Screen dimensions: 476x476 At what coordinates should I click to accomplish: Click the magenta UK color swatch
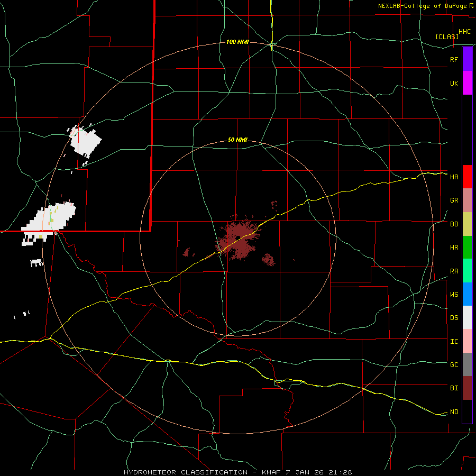tap(467, 83)
